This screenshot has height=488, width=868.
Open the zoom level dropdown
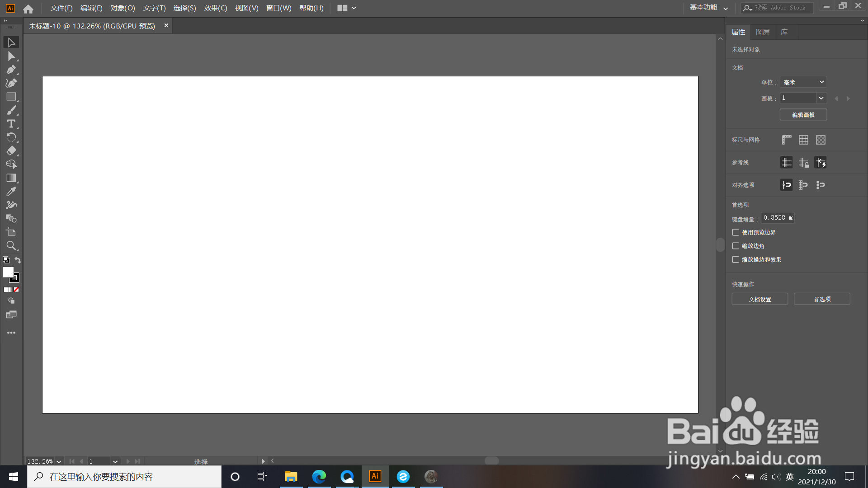click(59, 461)
